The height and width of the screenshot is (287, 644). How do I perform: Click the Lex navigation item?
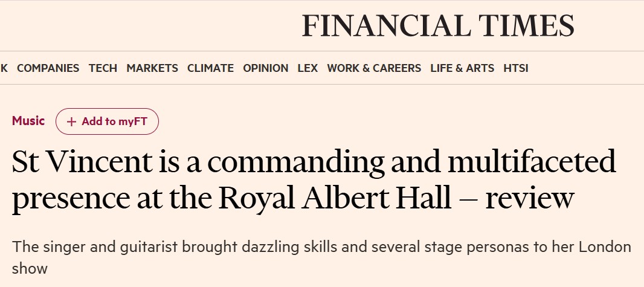pyautogui.click(x=308, y=68)
